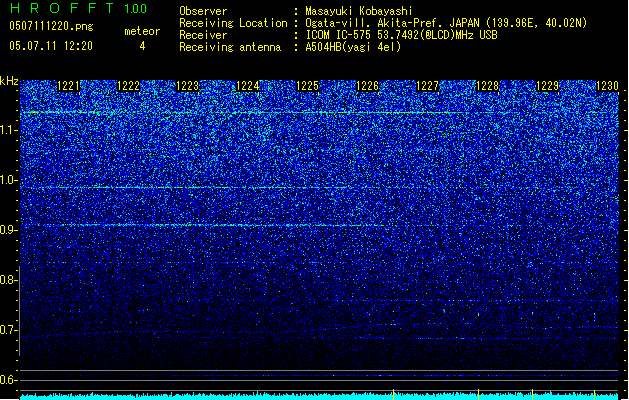Click the 1.0 kHz axis label

[x=8, y=180]
